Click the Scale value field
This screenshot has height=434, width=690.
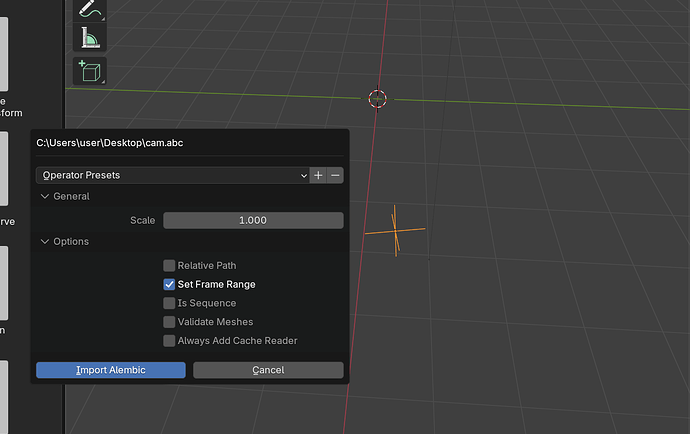(253, 221)
